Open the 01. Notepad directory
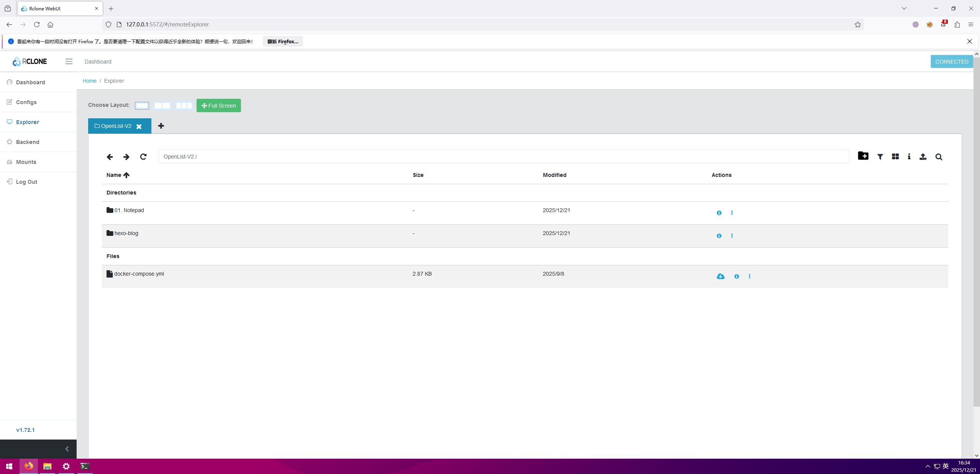The image size is (980, 474). (x=129, y=210)
